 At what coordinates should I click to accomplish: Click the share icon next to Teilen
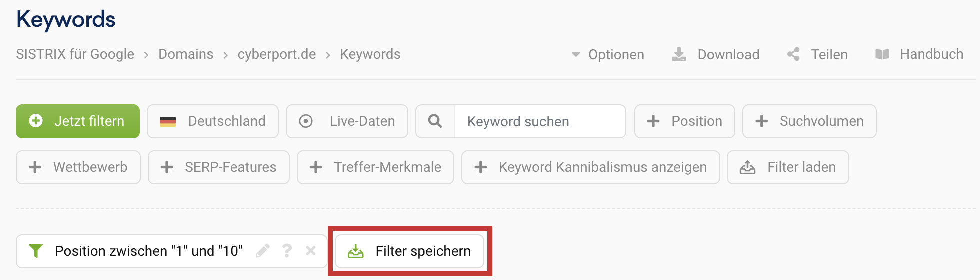[793, 54]
